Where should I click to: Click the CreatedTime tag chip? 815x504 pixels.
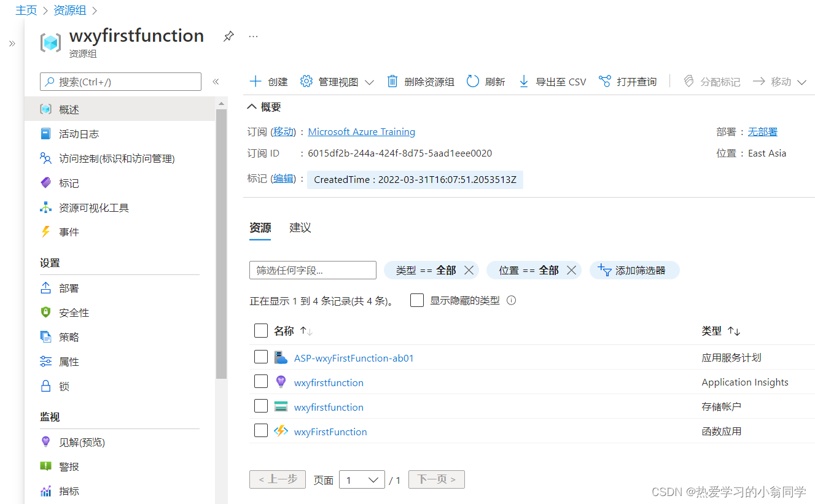(x=415, y=180)
